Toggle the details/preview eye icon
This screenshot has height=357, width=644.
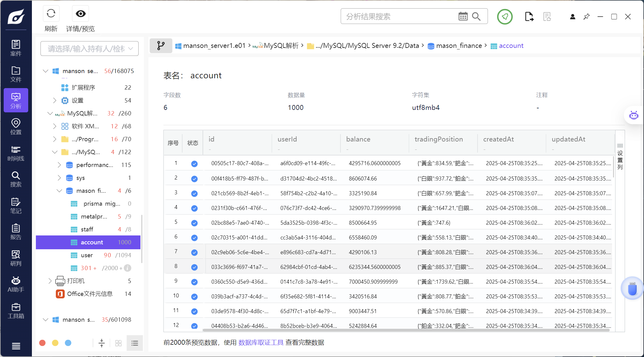point(81,14)
